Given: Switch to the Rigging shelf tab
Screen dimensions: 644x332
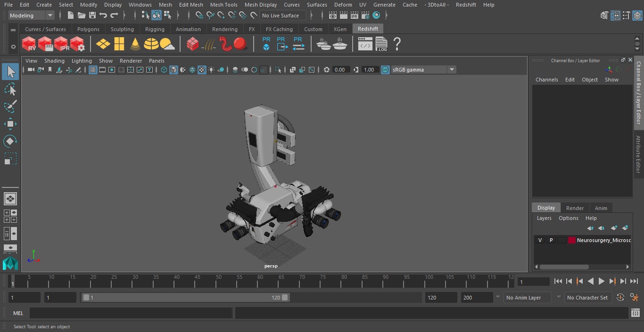Looking at the screenshot, I should (155, 29).
